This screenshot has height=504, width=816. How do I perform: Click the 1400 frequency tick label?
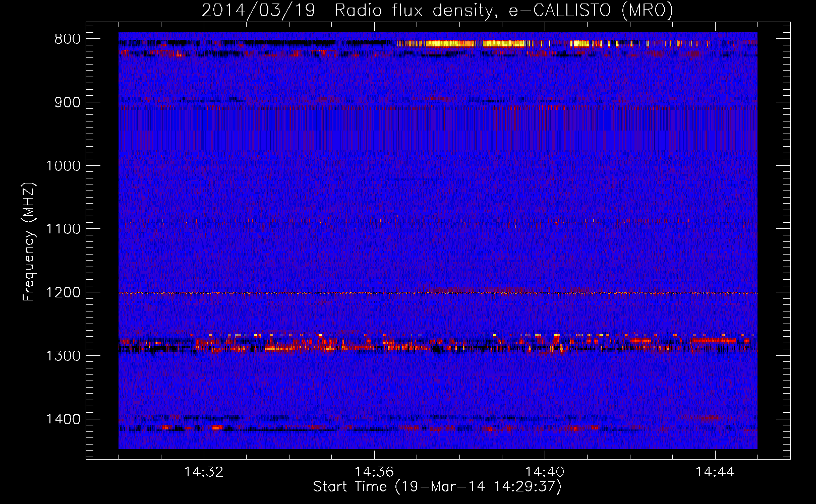tap(63, 419)
